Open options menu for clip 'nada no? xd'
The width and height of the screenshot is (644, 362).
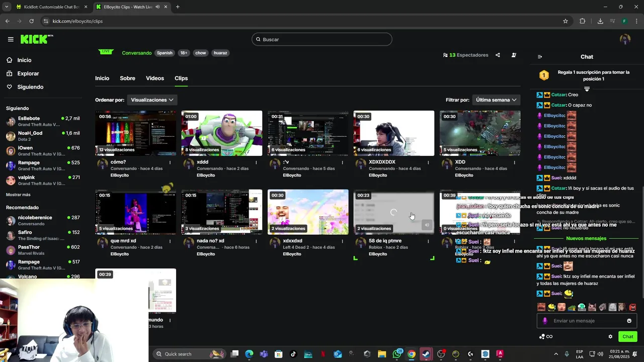pos(256,241)
